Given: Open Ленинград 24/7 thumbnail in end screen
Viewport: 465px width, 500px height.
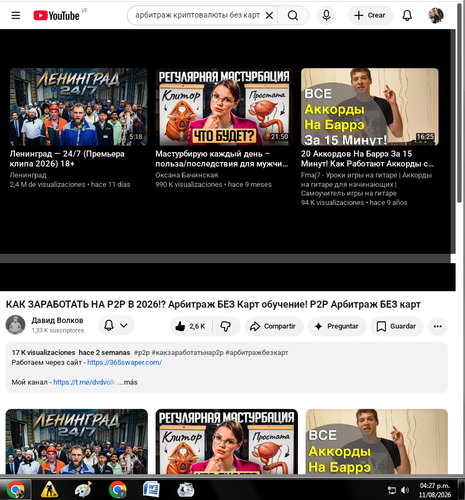Looking at the screenshot, I should 78,107.
